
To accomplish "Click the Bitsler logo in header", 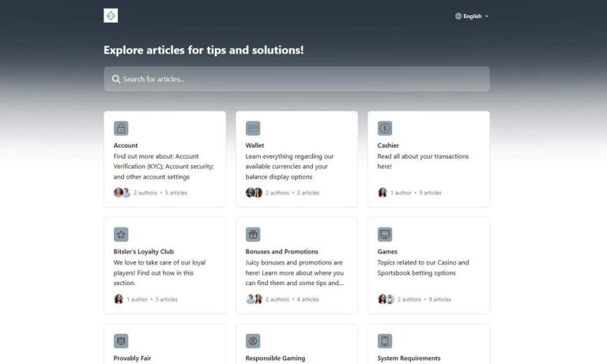I will tap(111, 16).
